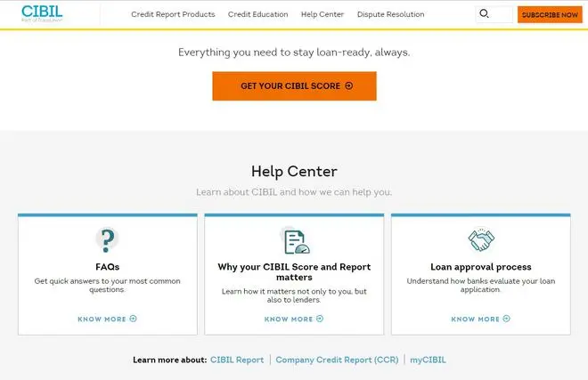
Task: Open the CIBIL Report link
Action: point(237,360)
